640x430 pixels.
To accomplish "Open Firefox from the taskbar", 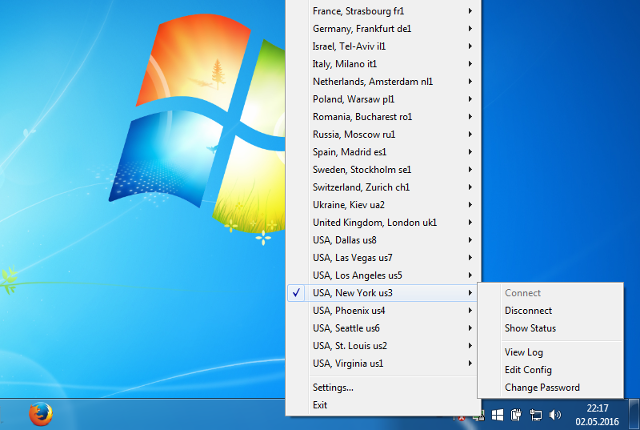I will (x=41, y=414).
